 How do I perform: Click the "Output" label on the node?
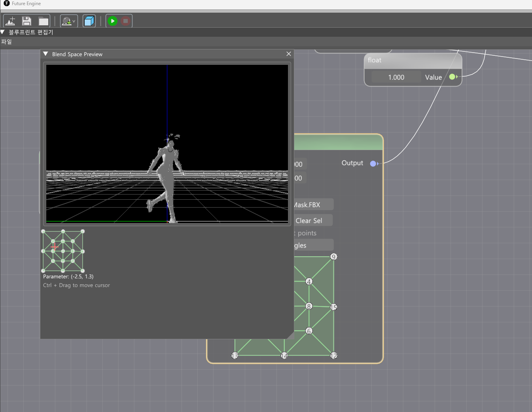tap(352, 163)
